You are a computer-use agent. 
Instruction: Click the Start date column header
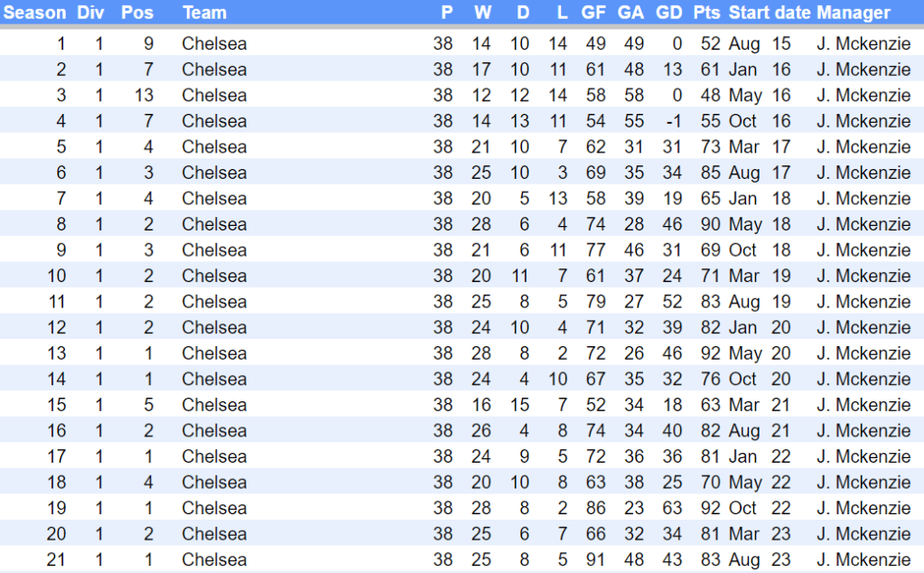click(770, 13)
